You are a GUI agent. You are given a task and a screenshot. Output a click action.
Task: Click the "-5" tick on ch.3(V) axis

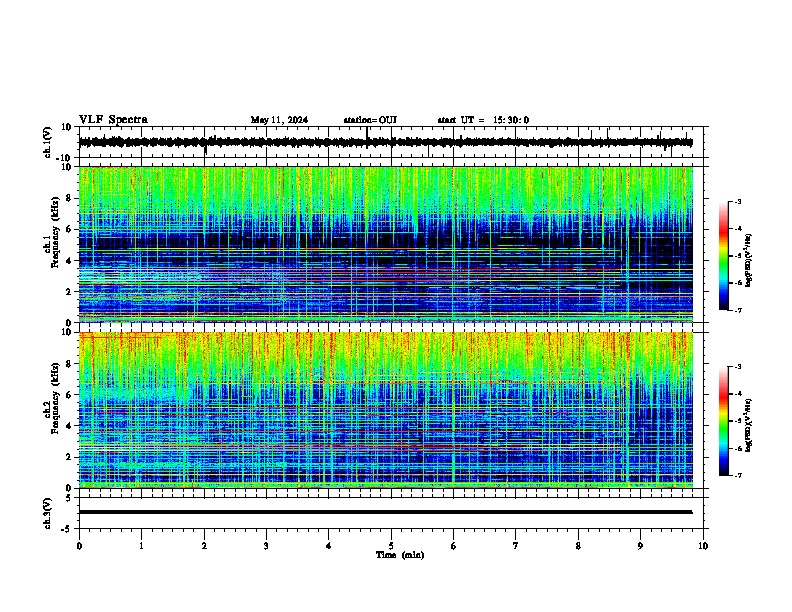(x=68, y=529)
